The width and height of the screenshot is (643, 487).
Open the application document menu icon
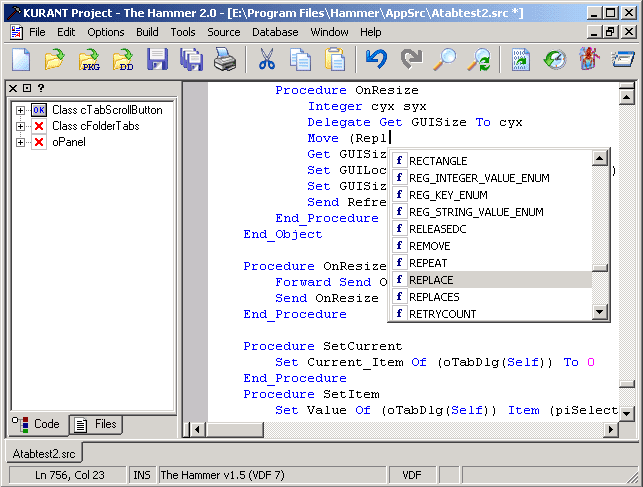(x=16, y=32)
